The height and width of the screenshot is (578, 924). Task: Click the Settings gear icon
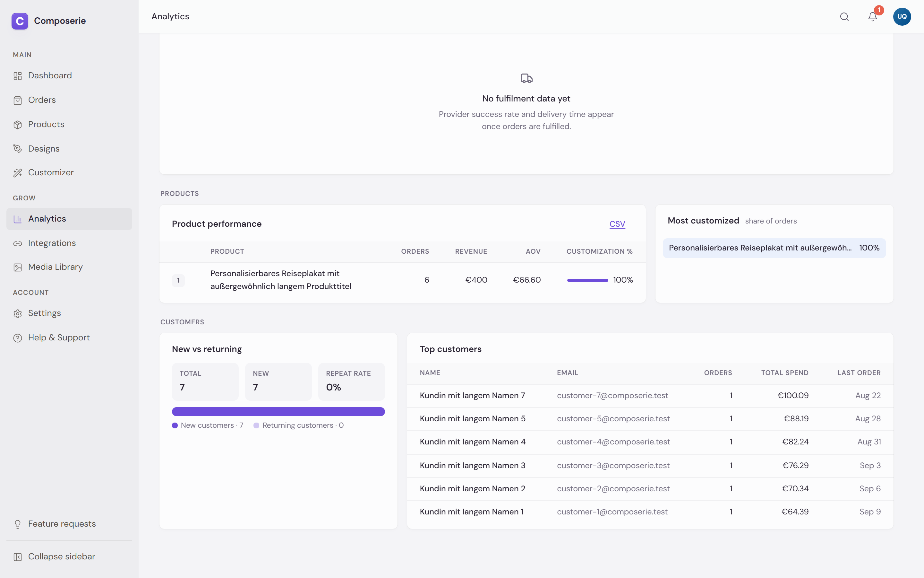[18, 313]
